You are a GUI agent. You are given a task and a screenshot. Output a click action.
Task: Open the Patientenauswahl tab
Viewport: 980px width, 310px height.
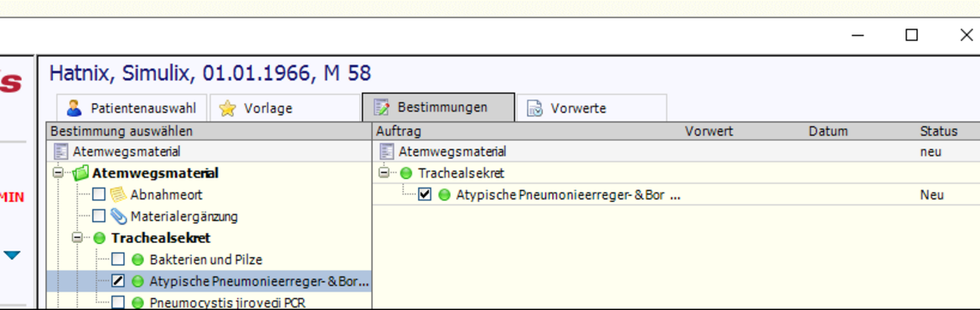pos(132,108)
